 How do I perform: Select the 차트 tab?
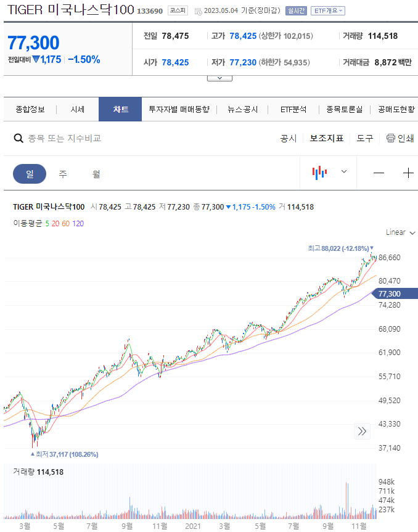(120, 109)
